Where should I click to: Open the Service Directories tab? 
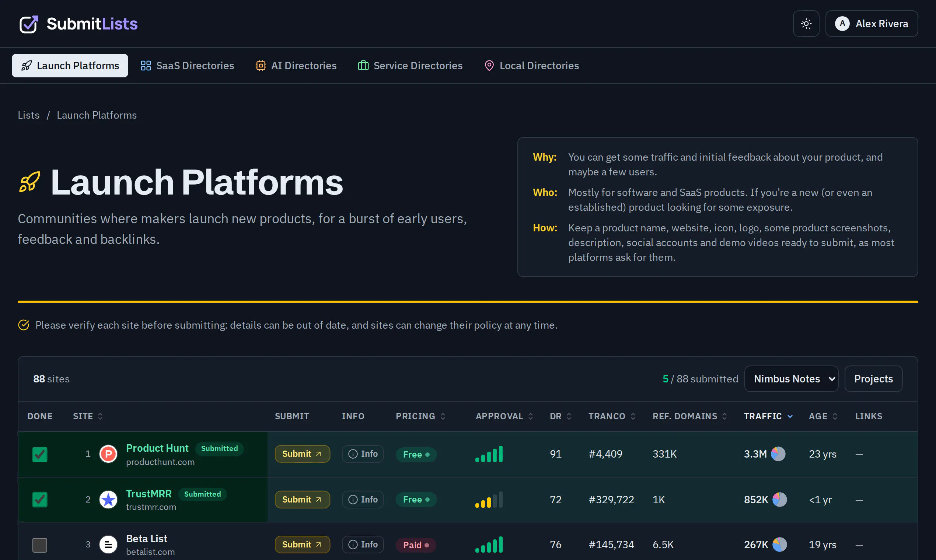point(410,66)
